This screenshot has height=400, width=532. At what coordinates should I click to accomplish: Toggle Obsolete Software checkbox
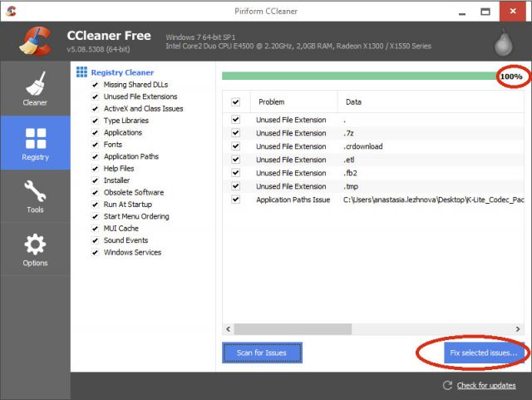96,193
